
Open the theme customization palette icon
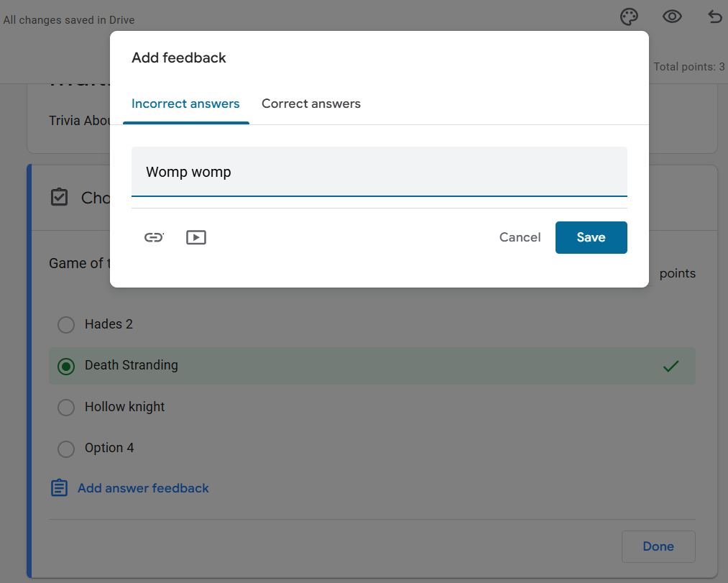[629, 17]
